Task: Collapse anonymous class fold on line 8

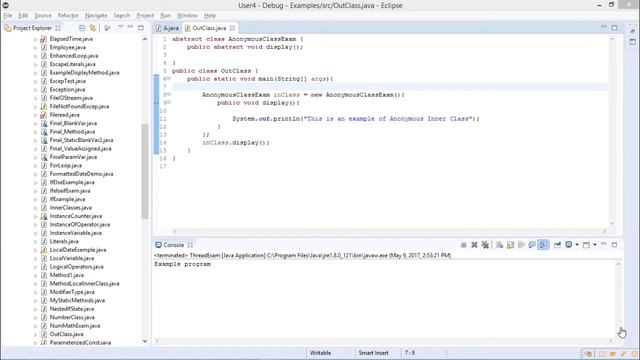Action: pos(169,95)
